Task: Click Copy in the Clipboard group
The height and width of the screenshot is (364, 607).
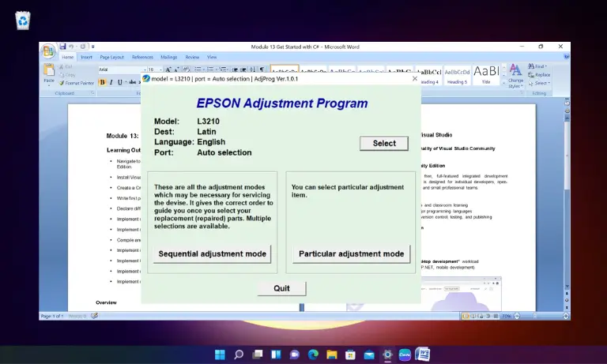Action: 67,75
